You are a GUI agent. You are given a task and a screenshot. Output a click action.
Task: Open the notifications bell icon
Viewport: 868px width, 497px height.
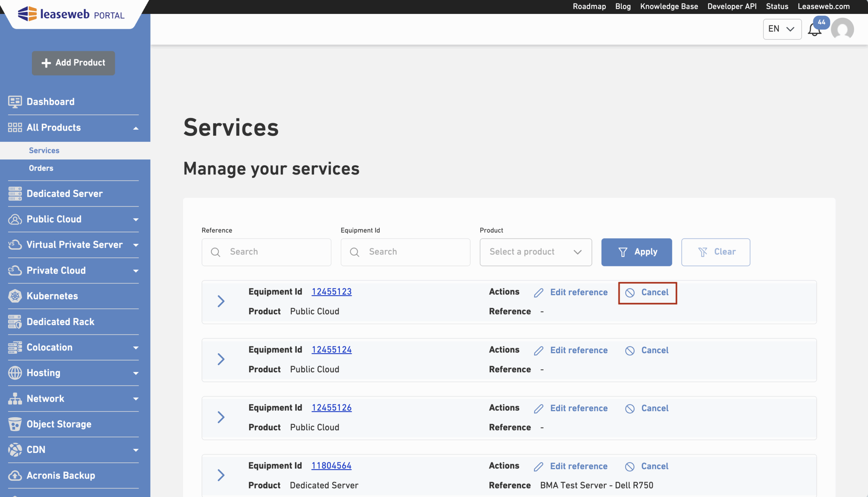814,30
